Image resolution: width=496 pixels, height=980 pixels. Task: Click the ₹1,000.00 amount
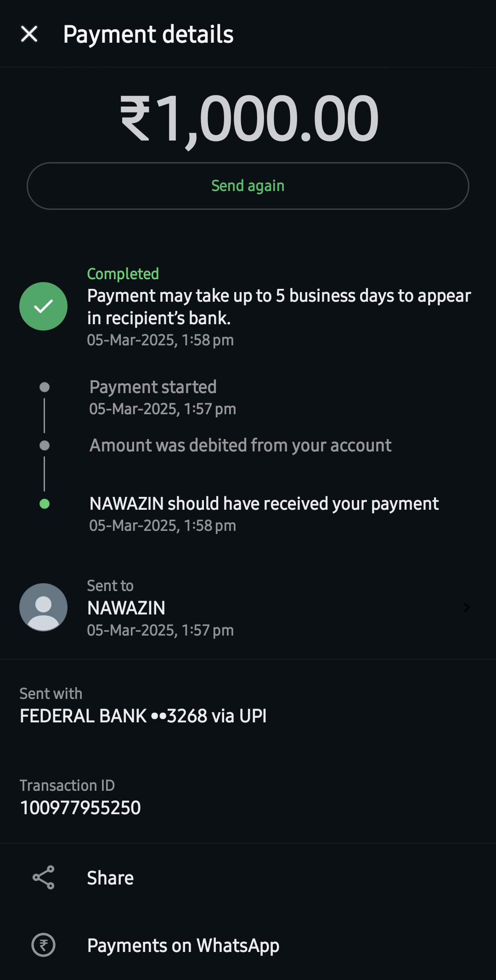point(249,118)
